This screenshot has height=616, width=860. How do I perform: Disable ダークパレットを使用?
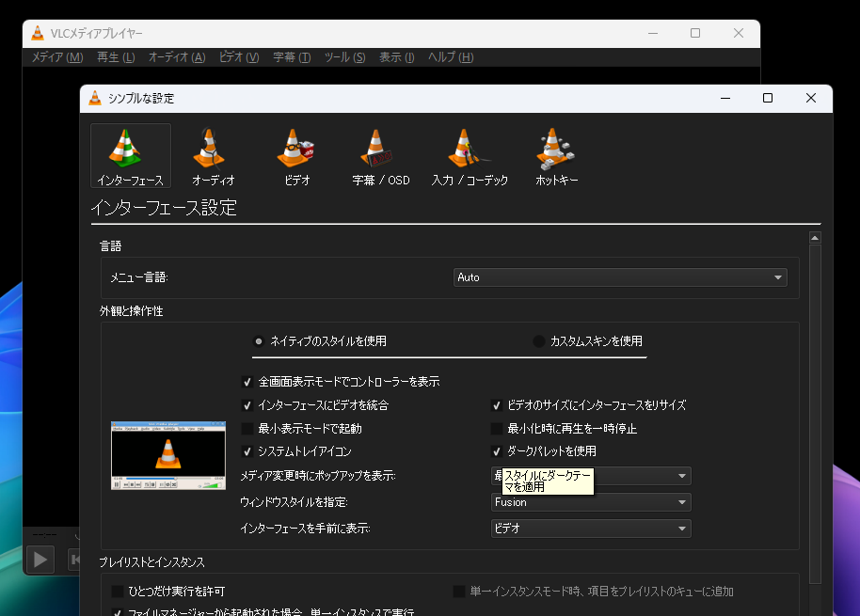[x=497, y=452]
